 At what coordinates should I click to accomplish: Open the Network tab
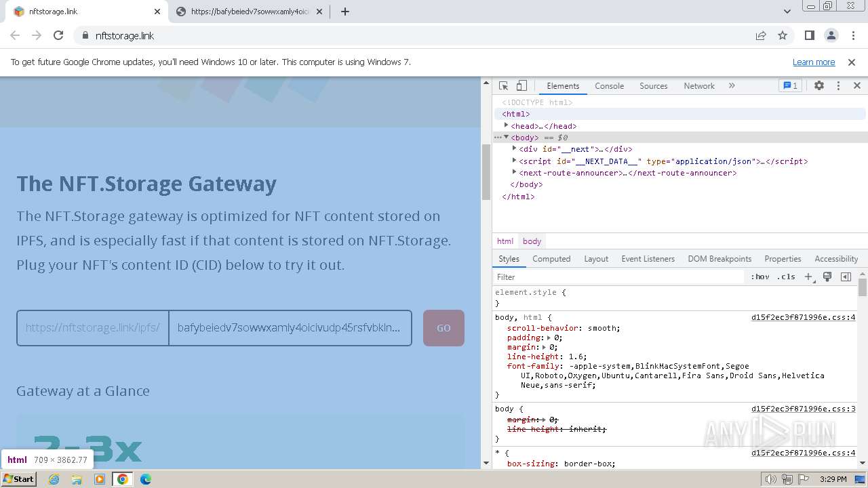[x=699, y=86]
